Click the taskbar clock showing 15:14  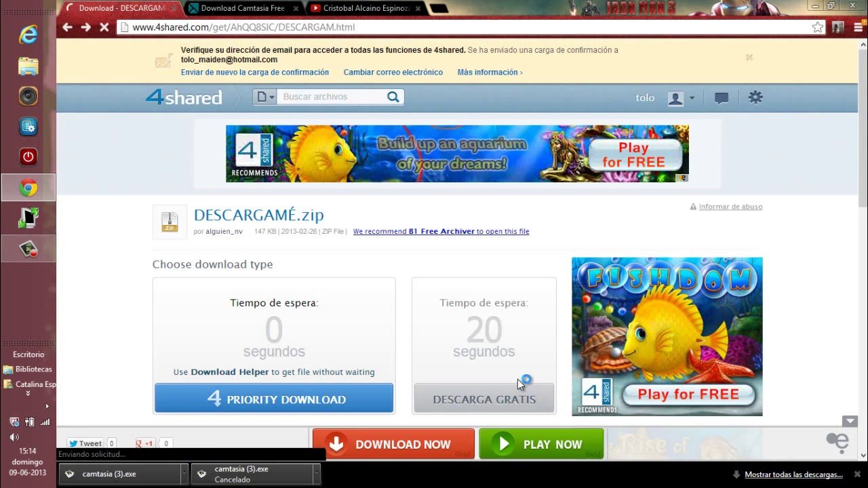click(x=28, y=462)
